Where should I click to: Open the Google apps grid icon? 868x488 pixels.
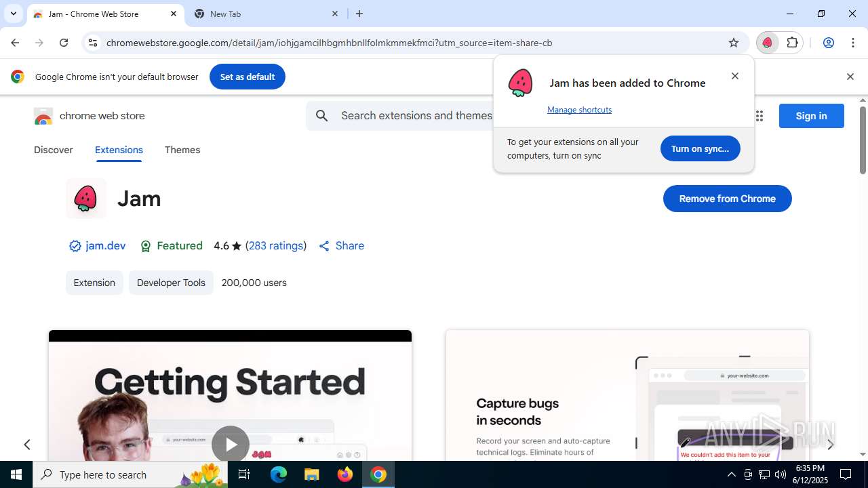point(759,116)
